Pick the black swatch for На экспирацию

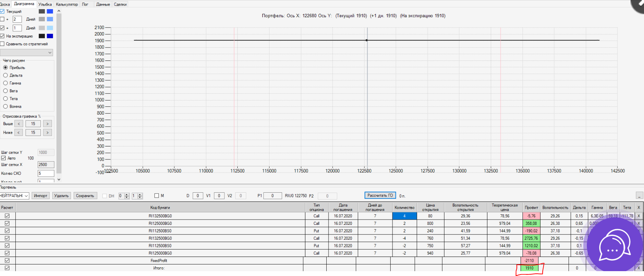click(x=42, y=36)
